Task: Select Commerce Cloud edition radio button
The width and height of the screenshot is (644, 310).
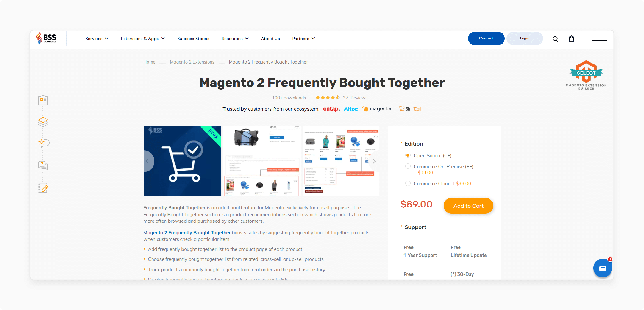Action: [407, 183]
